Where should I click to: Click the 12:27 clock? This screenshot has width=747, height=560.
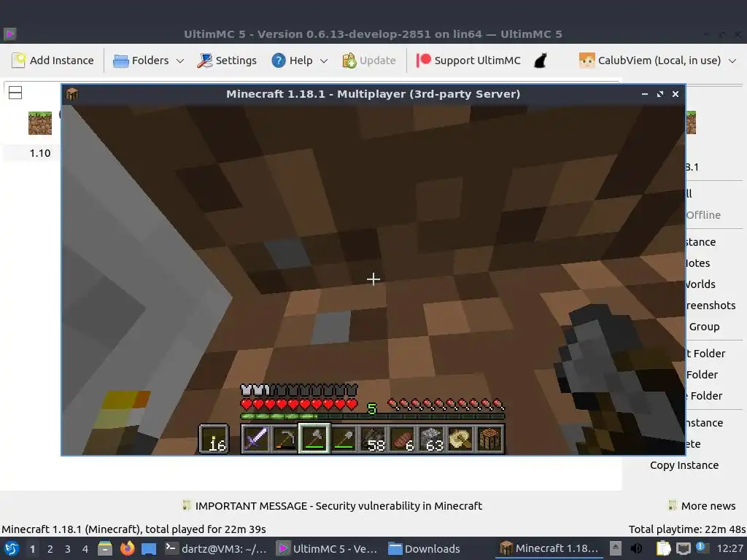pyautogui.click(x=729, y=548)
